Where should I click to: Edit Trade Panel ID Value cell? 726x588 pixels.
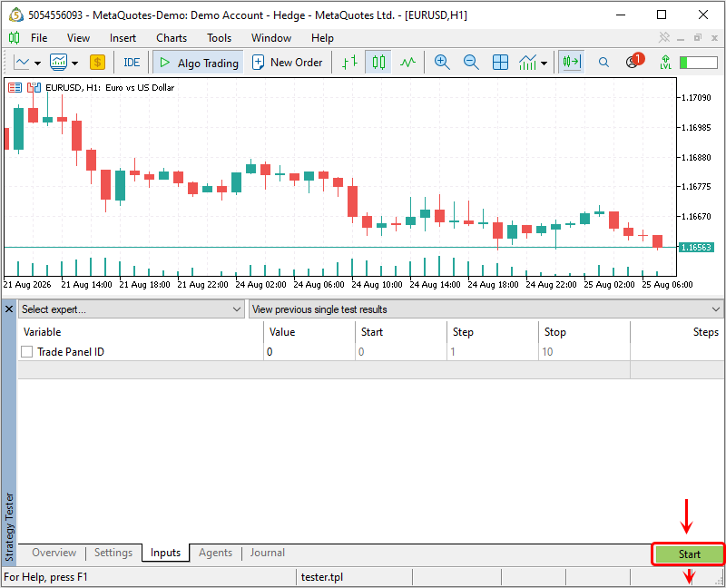pos(309,352)
